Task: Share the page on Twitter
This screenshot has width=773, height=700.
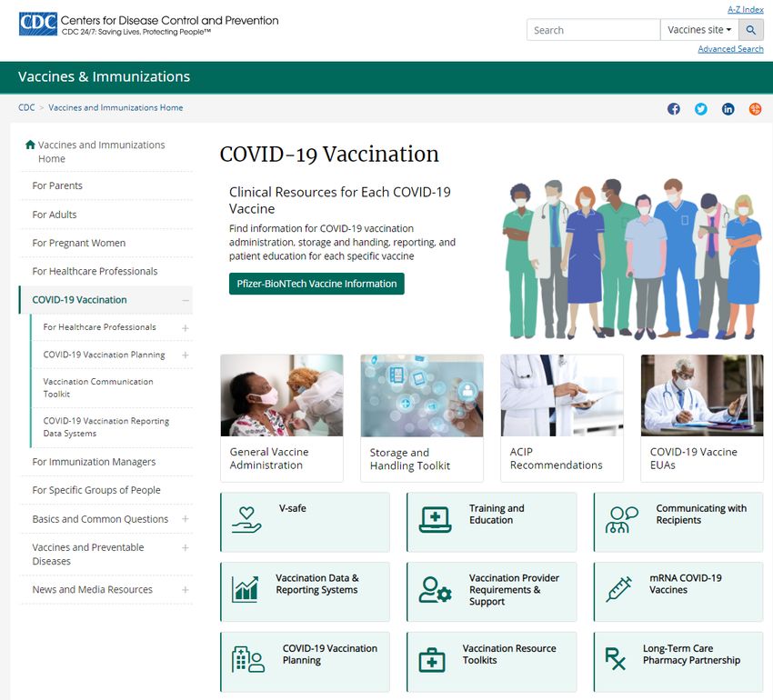Action: (x=700, y=109)
